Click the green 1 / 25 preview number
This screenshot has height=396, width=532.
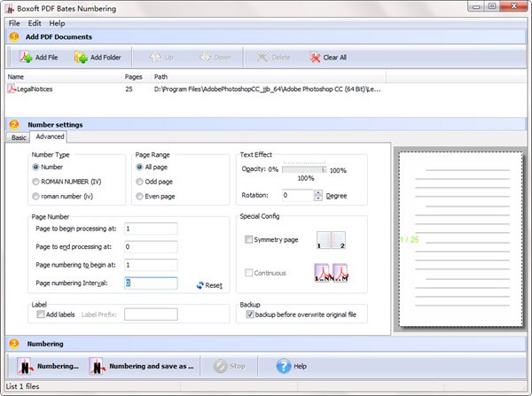click(410, 240)
